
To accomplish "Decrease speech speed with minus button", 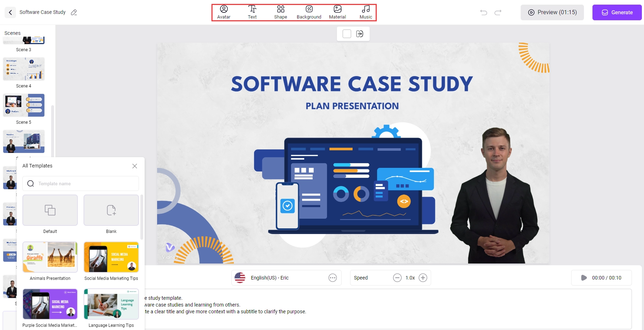I will [397, 278].
